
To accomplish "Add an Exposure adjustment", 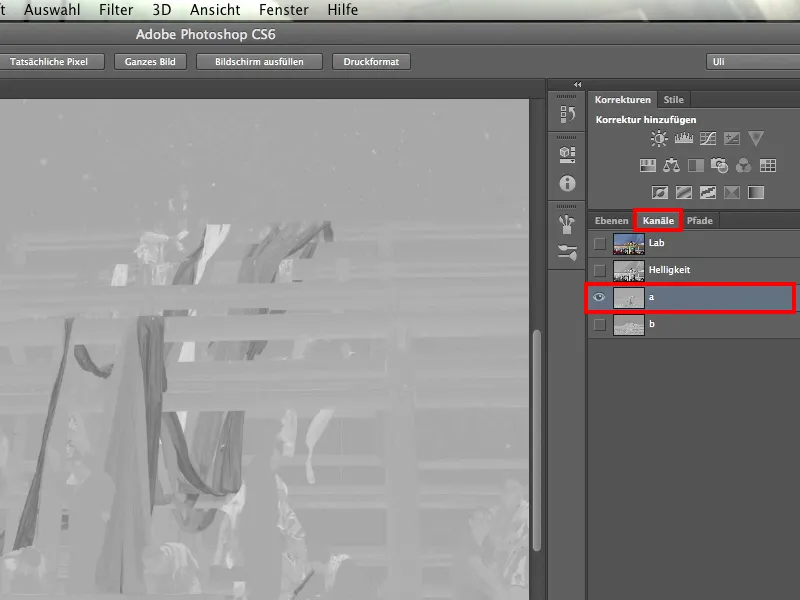I will point(732,138).
